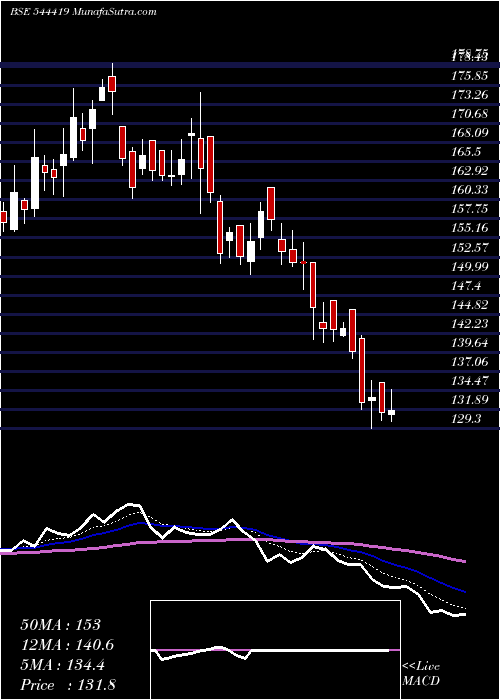Image resolution: width=500 pixels, height=700 pixels.
Task: Click the 142.23 price axis label
Action: click(x=469, y=324)
